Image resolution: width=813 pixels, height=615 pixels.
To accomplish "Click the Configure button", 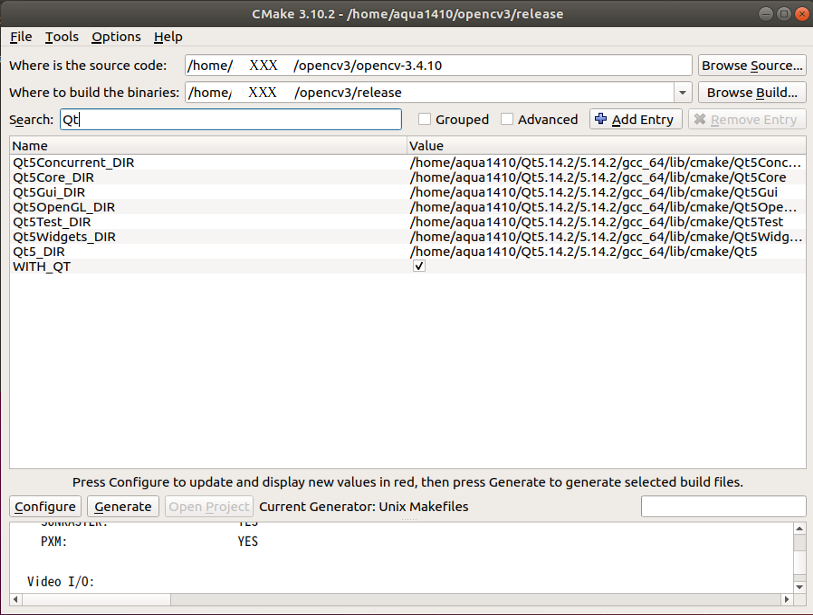I will tap(45, 506).
